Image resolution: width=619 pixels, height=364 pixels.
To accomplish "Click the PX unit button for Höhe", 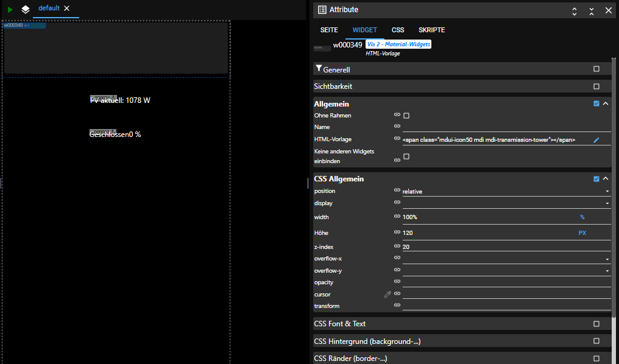I will tap(582, 233).
